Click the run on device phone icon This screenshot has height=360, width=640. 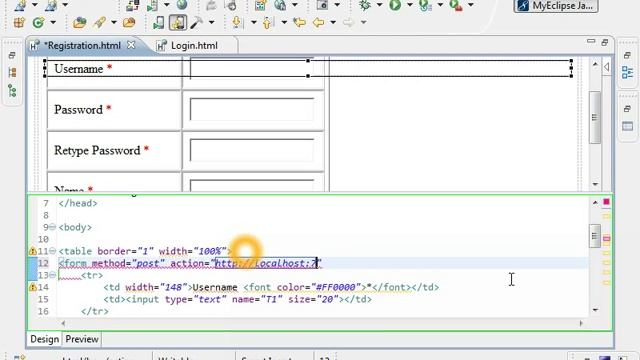[158, 23]
